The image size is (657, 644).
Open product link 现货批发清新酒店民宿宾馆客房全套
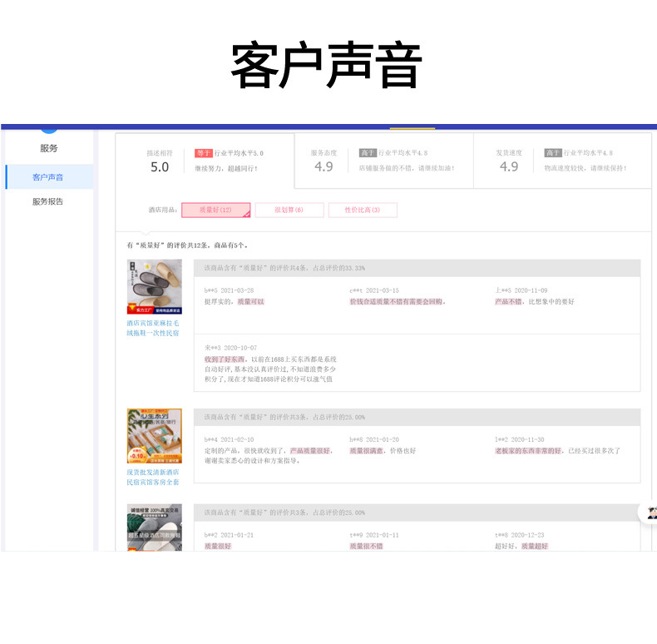click(x=153, y=478)
